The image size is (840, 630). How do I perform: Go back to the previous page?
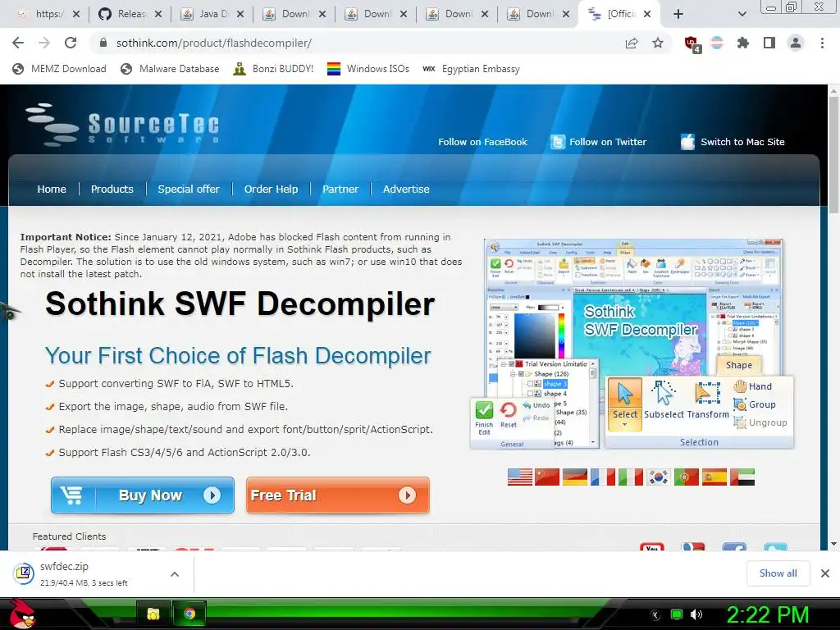coord(18,43)
